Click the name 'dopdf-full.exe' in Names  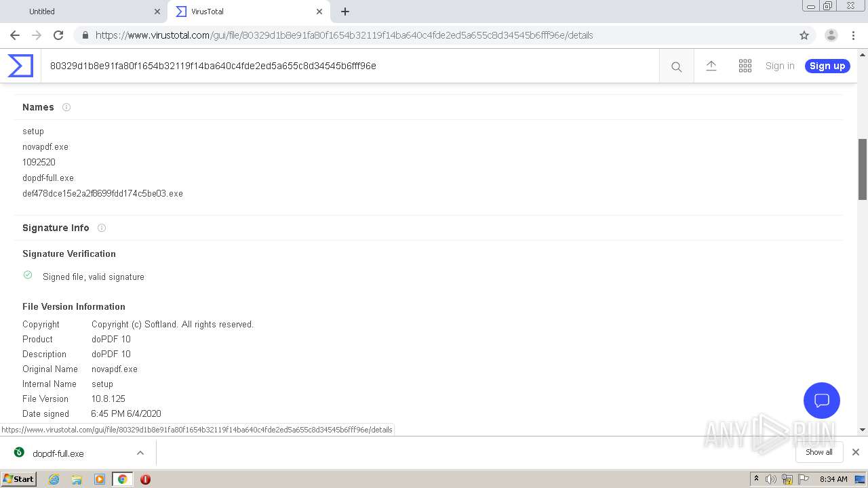click(48, 178)
